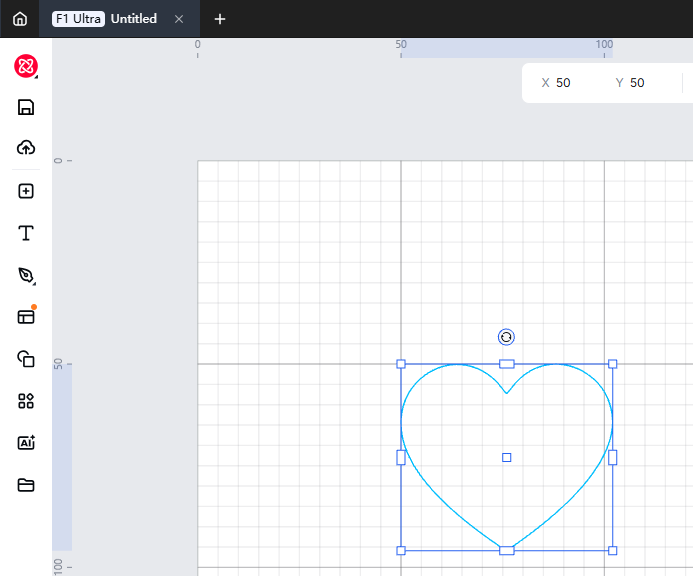Click the heart's center anchor point
The width and height of the screenshot is (693, 576).
[507, 457]
